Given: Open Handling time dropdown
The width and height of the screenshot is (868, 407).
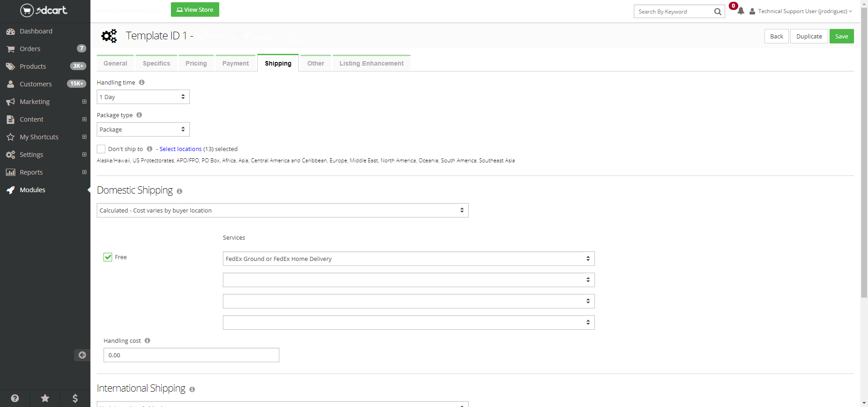Looking at the screenshot, I should 143,97.
